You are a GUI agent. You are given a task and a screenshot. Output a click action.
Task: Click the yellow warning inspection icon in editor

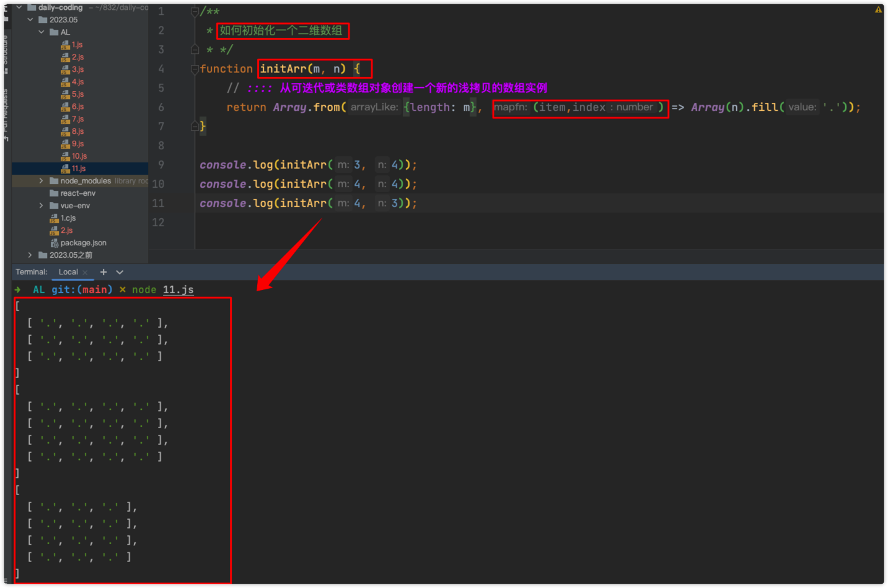pos(878,9)
